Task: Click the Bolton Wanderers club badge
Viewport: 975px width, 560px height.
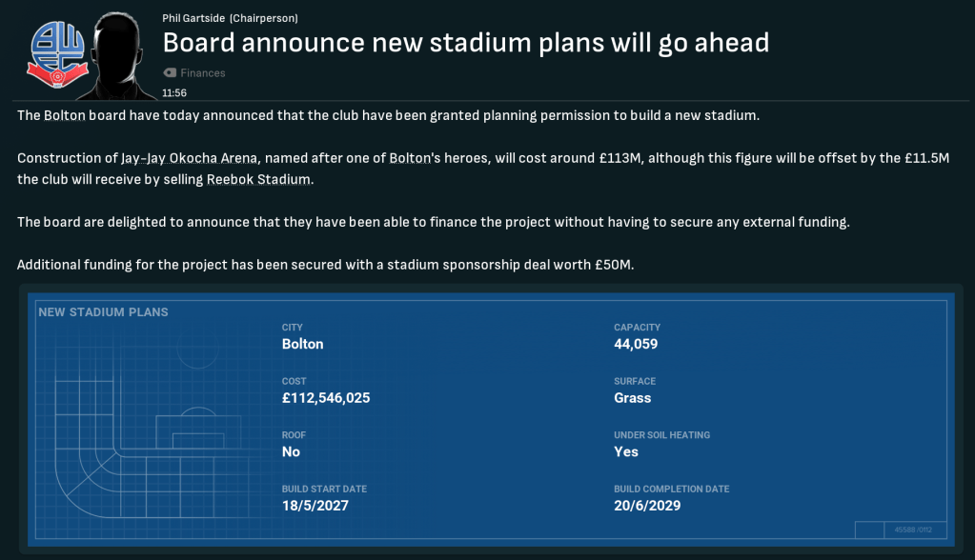Action: [x=56, y=53]
